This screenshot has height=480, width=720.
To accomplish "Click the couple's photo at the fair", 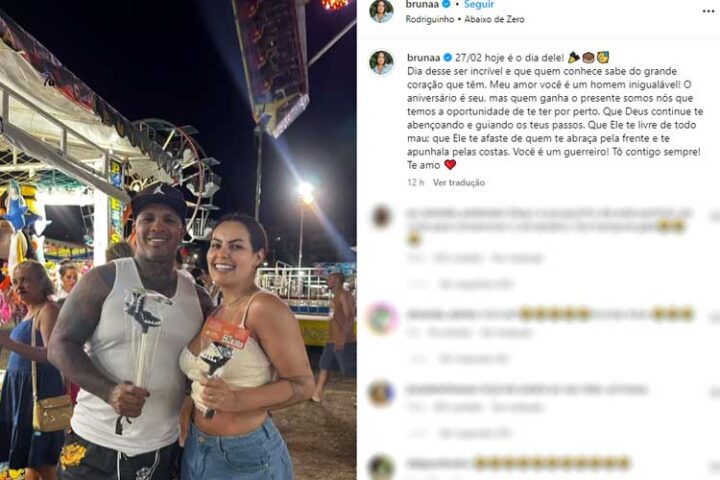I will tap(178, 240).
